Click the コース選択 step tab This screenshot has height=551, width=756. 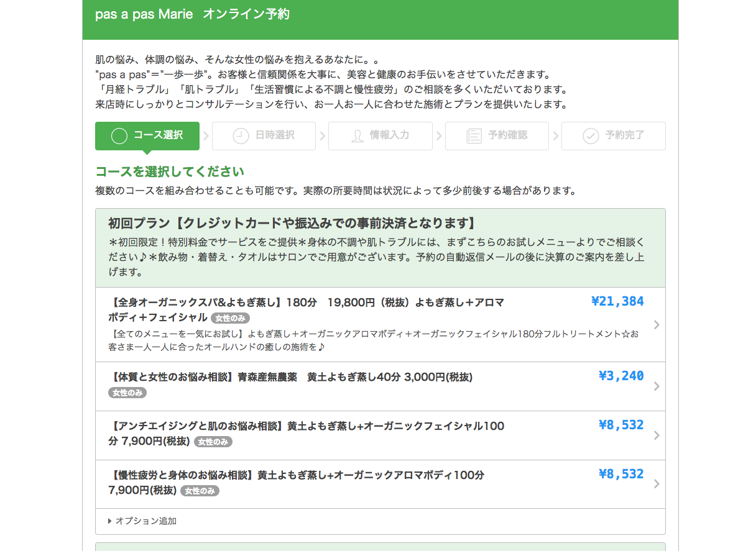pos(147,135)
